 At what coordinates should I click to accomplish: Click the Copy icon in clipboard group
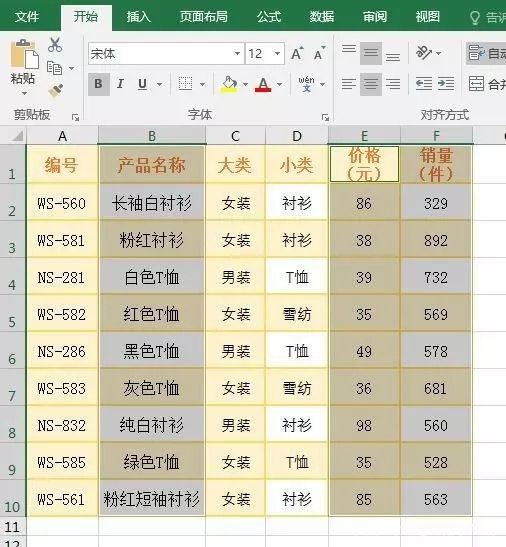pos(54,68)
